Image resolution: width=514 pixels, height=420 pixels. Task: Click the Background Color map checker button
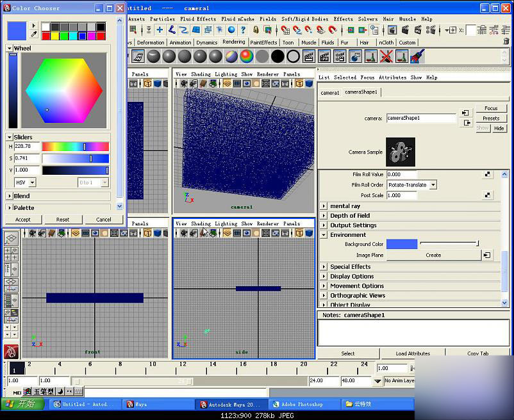pos(488,244)
